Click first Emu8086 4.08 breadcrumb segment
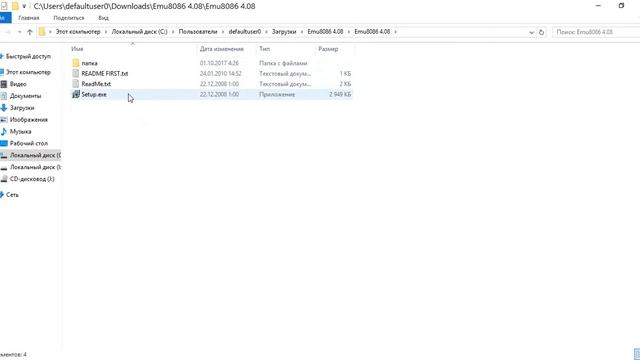 tap(325, 31)
